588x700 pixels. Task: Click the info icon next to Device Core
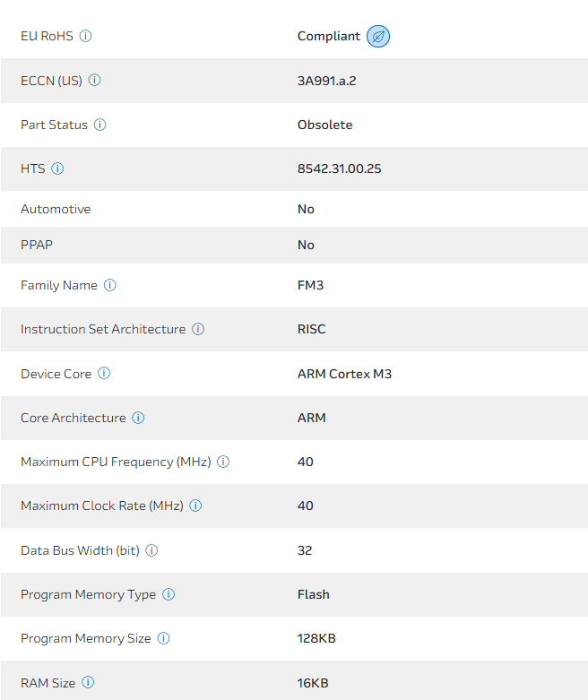click(x=104, y=374)
